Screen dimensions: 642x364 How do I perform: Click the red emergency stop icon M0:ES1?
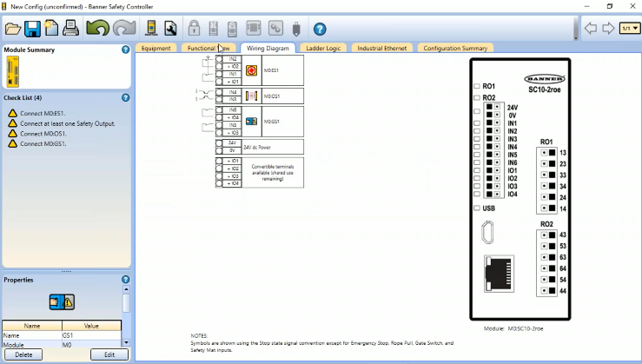[x=251, y=70]
